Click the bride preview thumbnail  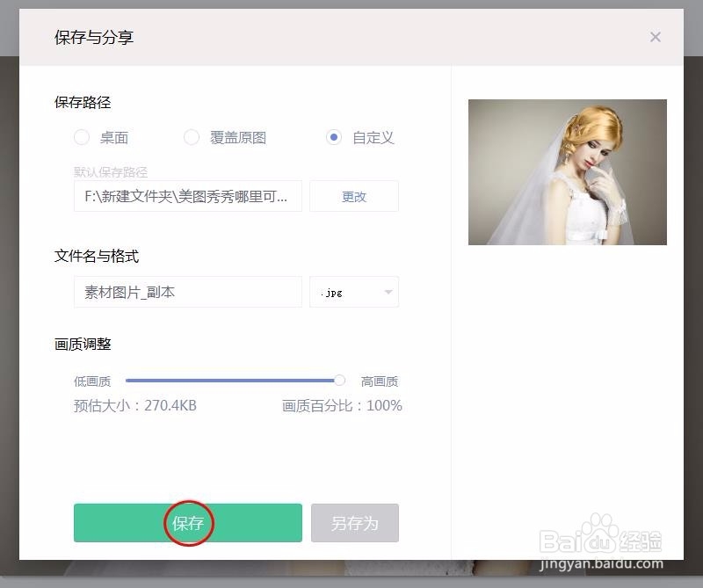click(567, 172)
